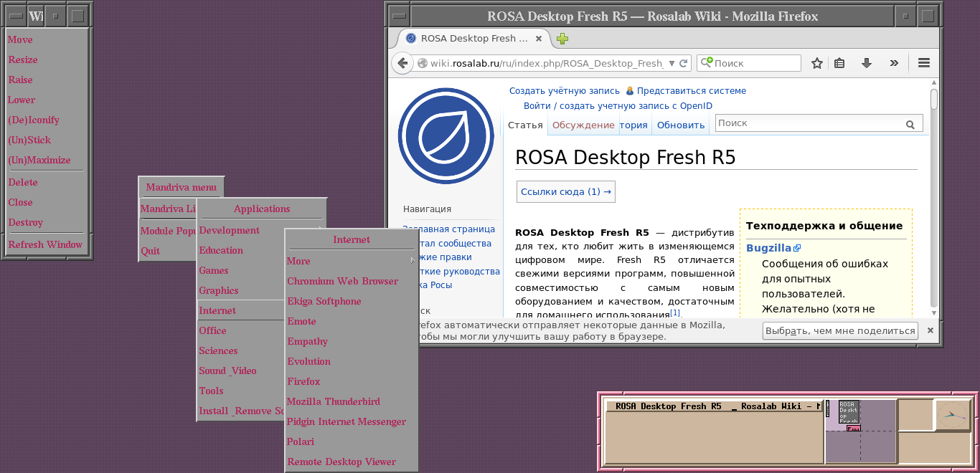Launch Empathy from Internet menu
The width and height of the screenshot is (980, 473).
pyautogui.click(x=352, y=342)
